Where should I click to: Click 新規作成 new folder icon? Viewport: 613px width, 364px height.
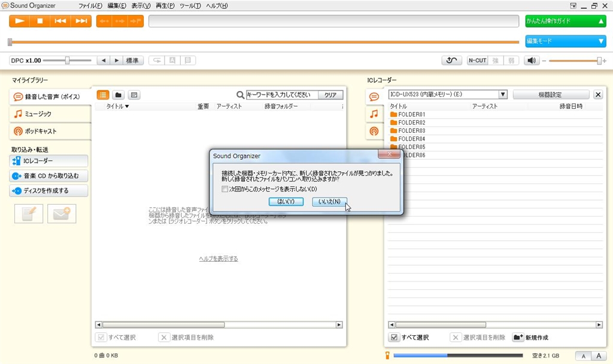[518, 338]
